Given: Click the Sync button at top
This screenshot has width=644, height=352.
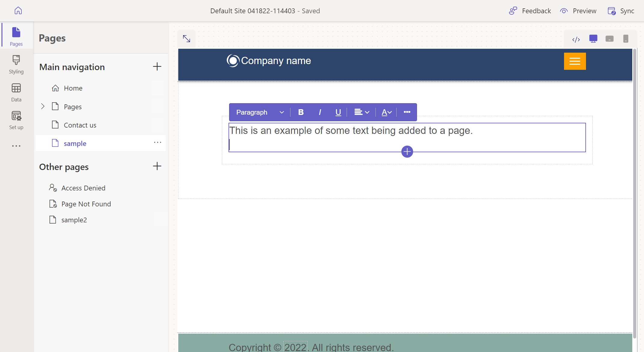Looking at the screenshot, I should point(621,11).
